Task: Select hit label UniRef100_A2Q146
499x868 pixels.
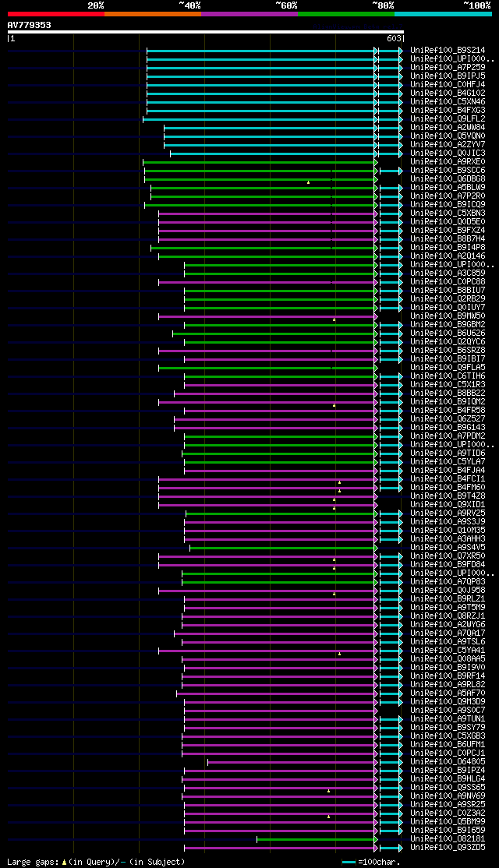Action: point(448,256)
